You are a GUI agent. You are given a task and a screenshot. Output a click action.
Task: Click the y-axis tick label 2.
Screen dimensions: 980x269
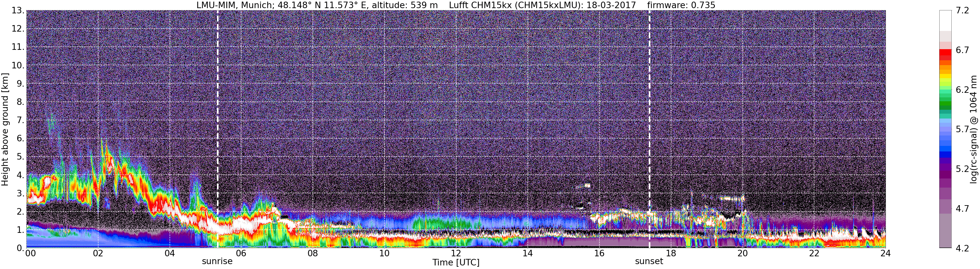(20, 212)
